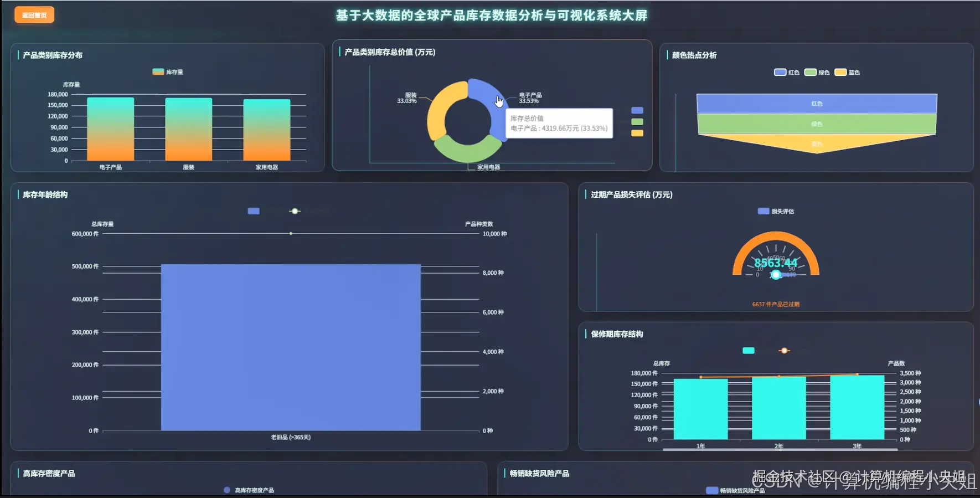Click the 产品类别库存总价值 (万元) panel title
Viewport: 980px width, 498px height.
point(390,52)
